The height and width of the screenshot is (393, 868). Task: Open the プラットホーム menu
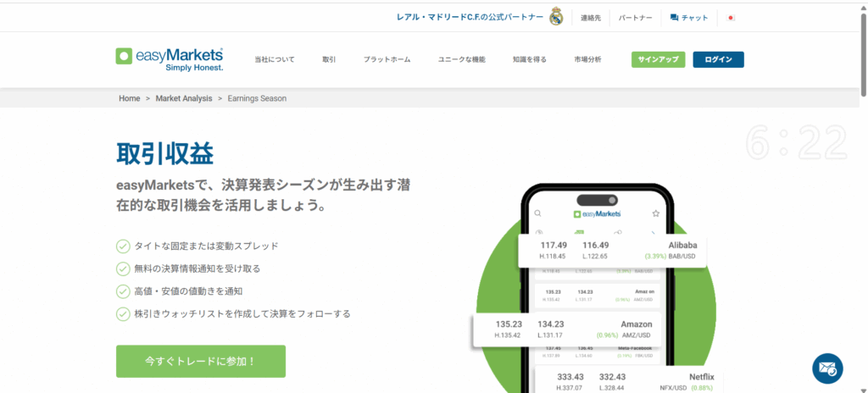[387, 60]
